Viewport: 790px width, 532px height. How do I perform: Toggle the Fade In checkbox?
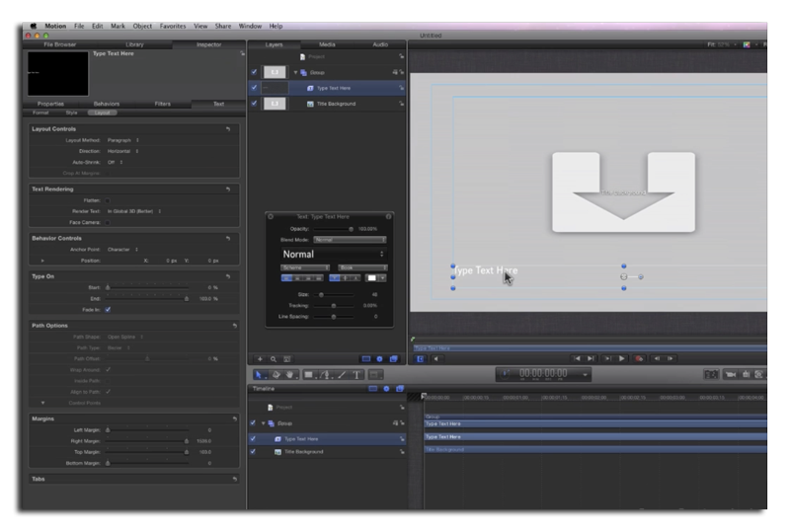[108, 308]
